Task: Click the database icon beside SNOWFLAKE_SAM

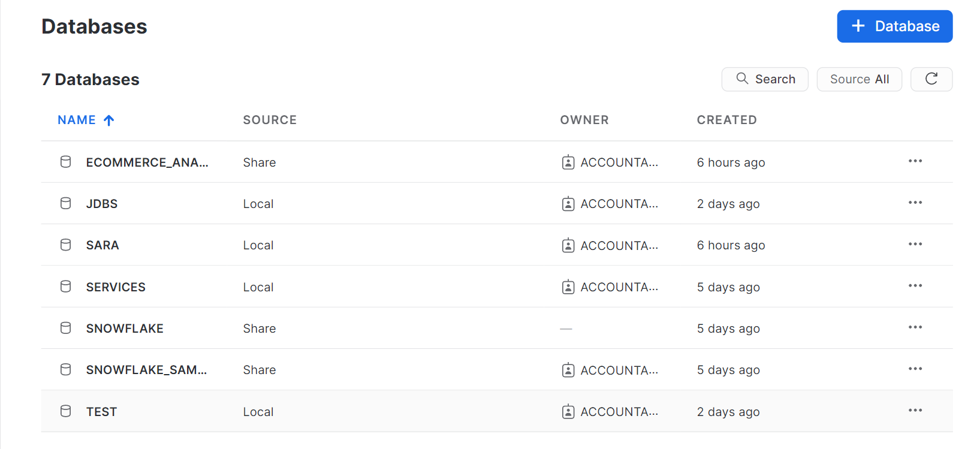Action: pos(66,370)
